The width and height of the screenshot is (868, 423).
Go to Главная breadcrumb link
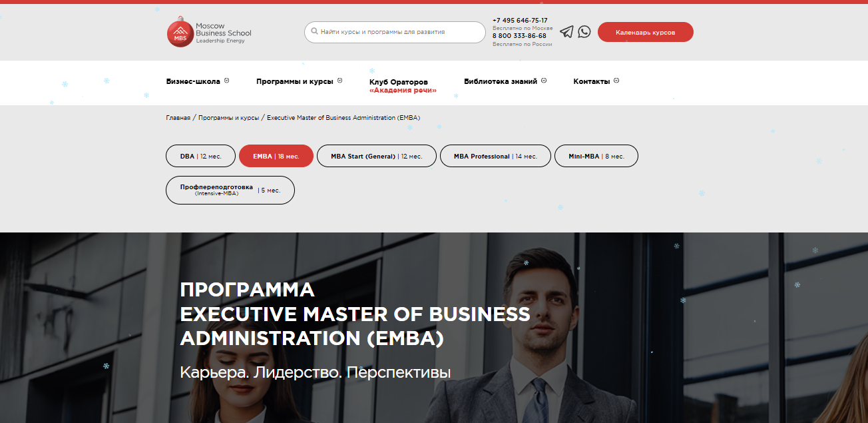pos(178,118)
